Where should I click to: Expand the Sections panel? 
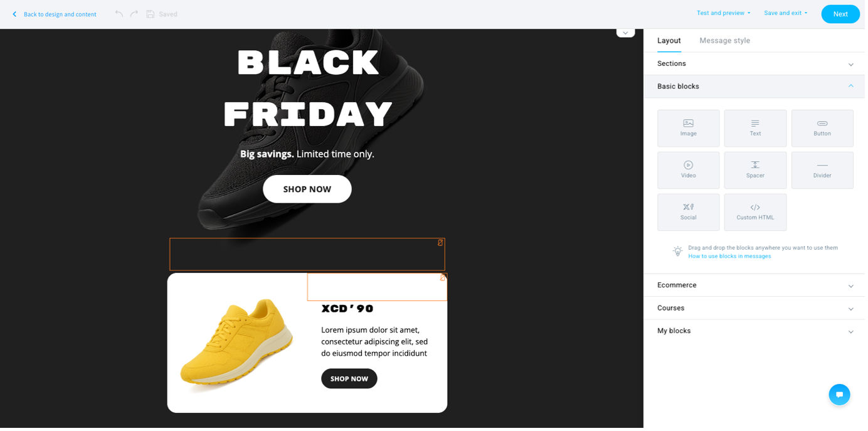[x=753, y=63]
